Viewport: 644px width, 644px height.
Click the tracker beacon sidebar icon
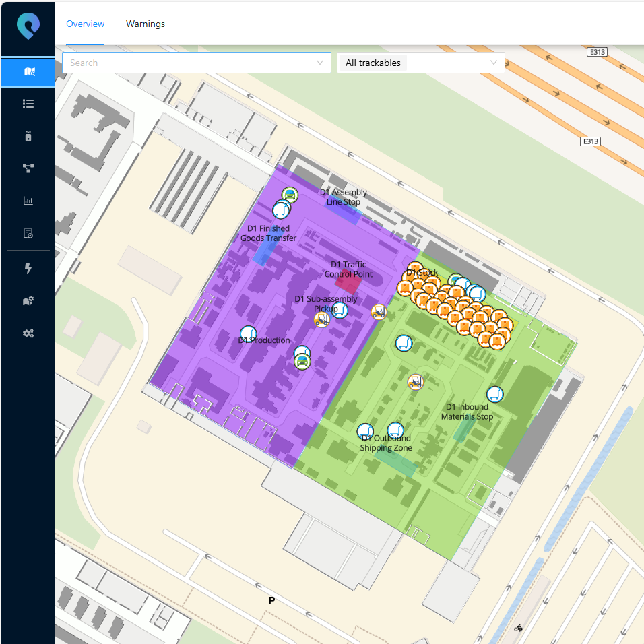point(28,136)
